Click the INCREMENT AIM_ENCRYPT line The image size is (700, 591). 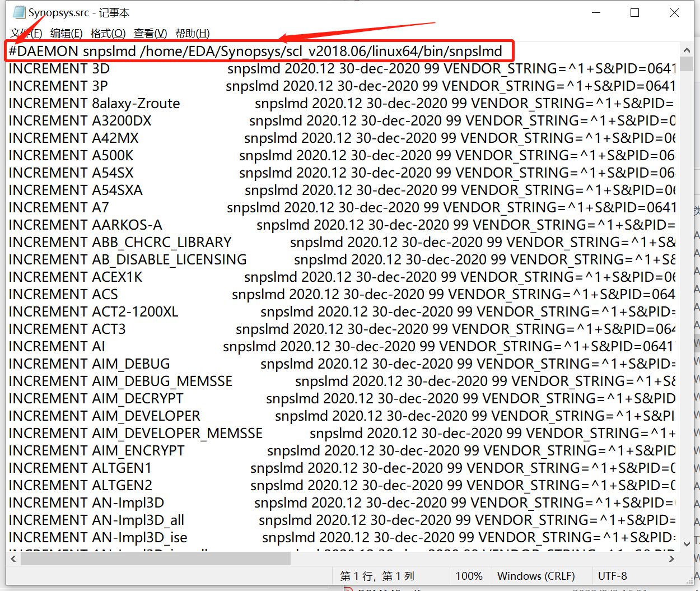(342, 450)
